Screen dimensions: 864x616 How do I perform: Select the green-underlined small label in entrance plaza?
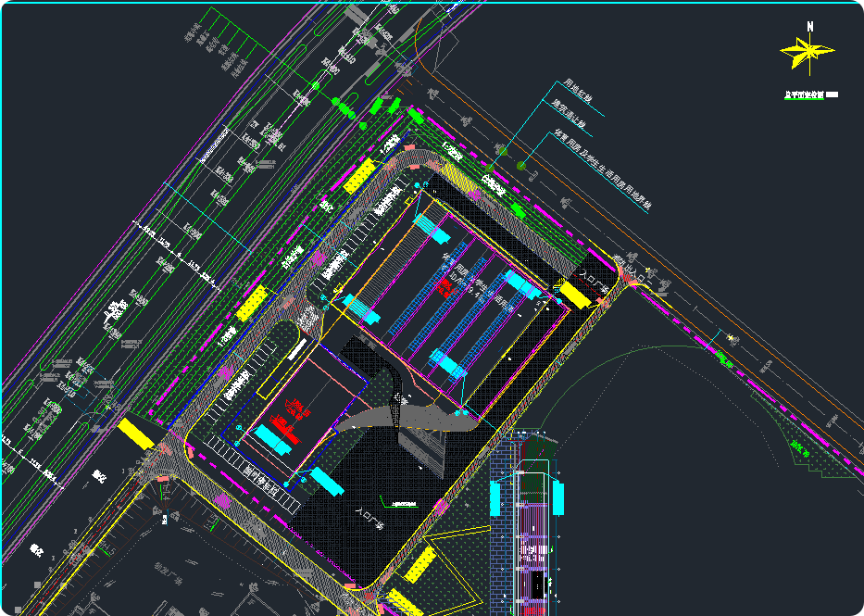pyautogui.click(x=403, y=505)
